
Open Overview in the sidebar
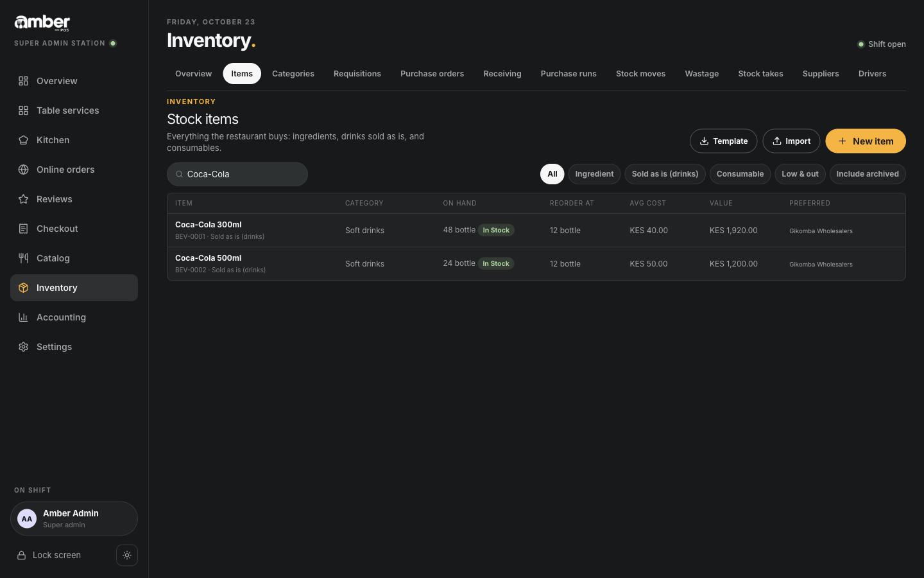tap(74, 81)
